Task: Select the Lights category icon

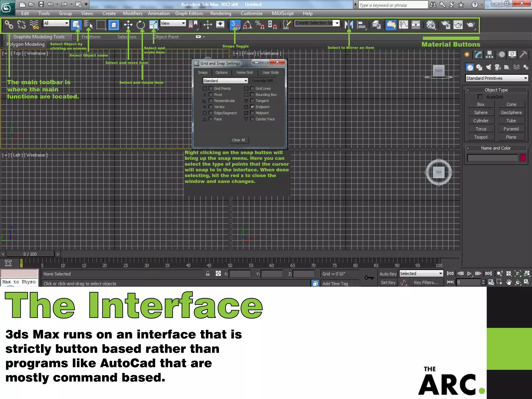Action: coord(489,67)
